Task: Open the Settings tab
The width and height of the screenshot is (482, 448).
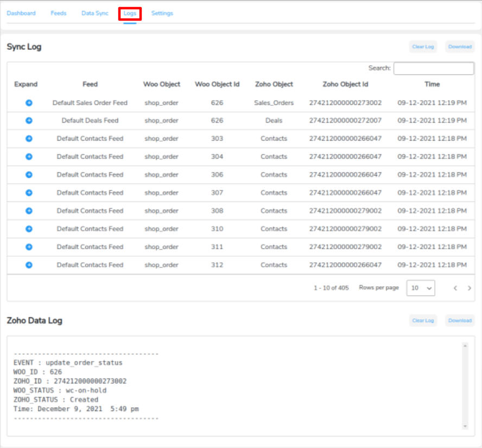Action: point(162,13)
